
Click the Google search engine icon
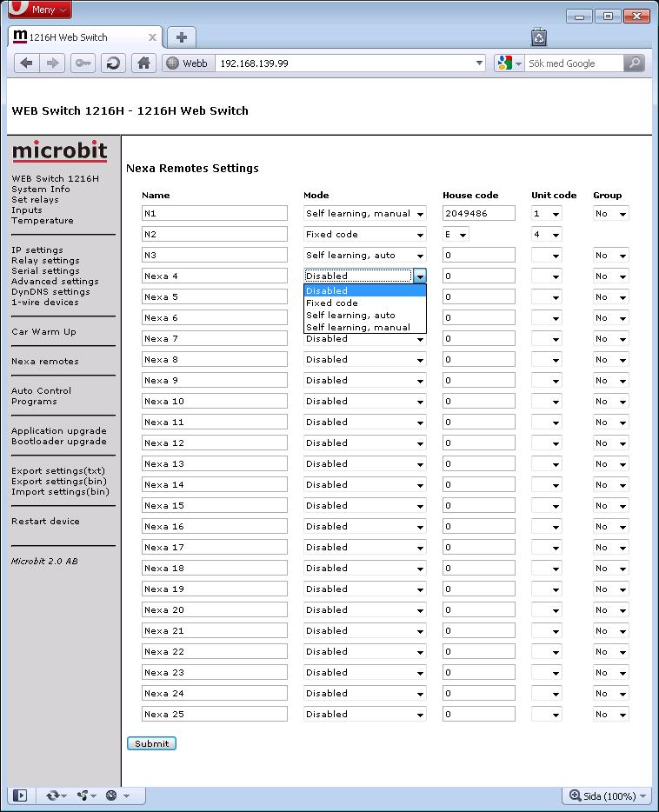click(505, 63)
